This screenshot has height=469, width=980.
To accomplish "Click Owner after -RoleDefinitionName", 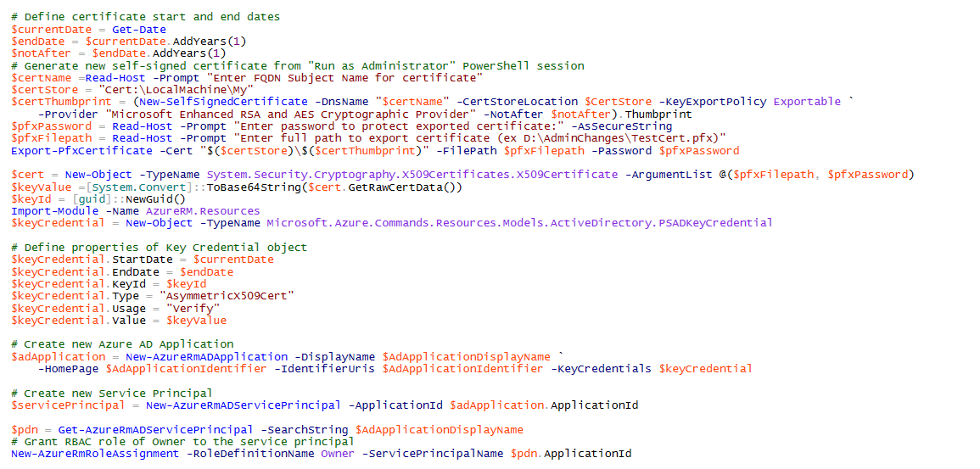I will [338, 454].
